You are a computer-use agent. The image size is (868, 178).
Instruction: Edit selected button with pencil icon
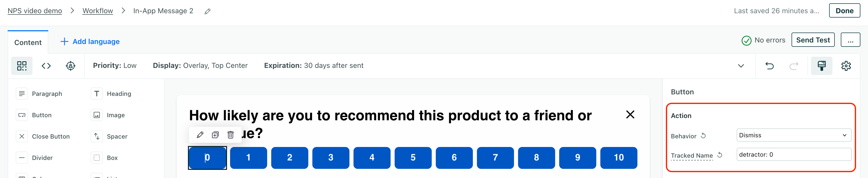point(200,135)
